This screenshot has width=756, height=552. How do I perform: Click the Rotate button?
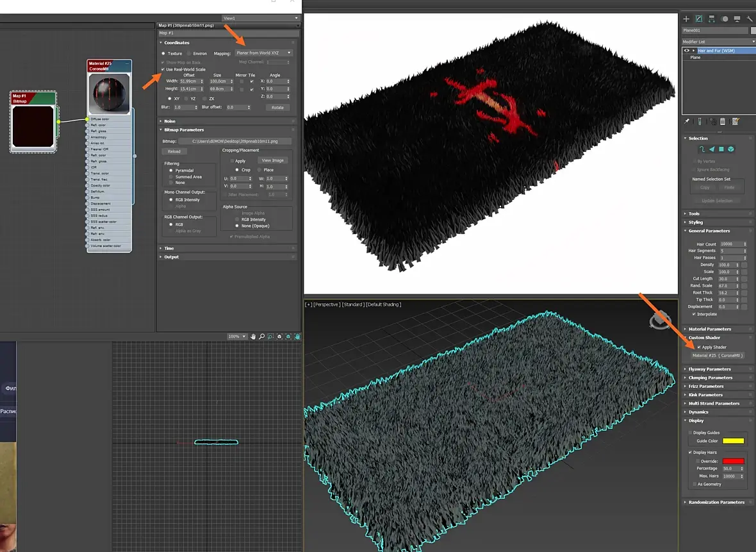pyautogui.click(x=277, y=108)
